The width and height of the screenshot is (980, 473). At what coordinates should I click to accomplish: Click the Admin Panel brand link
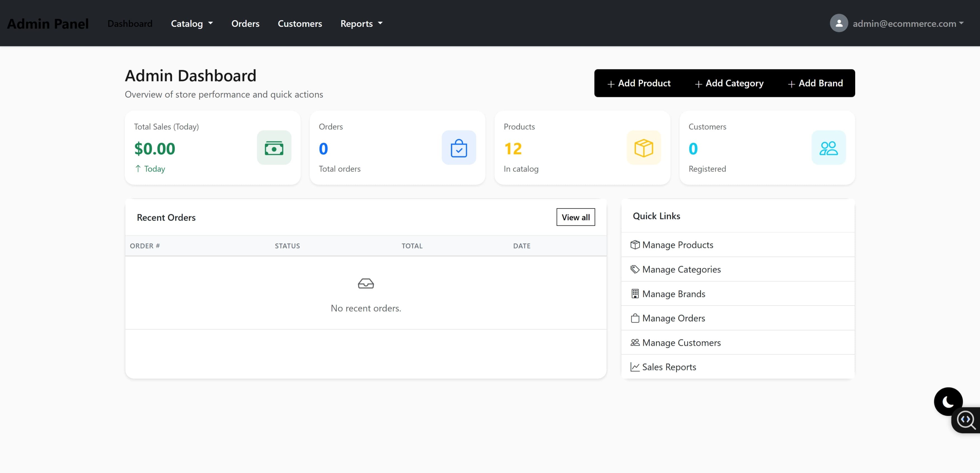47,24
